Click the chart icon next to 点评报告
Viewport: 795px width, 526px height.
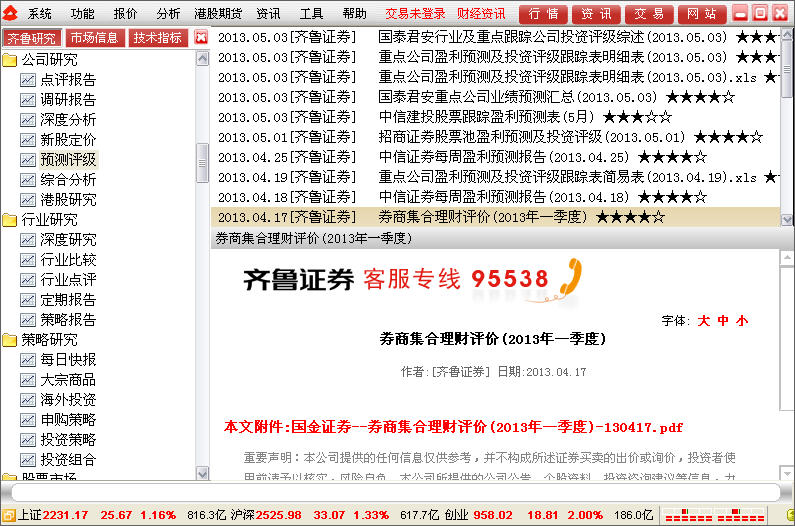tap(28, 80)
